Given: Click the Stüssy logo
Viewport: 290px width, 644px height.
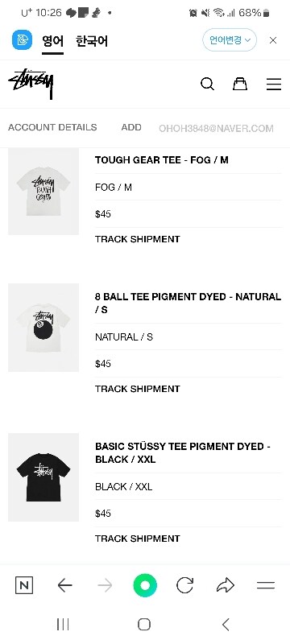Looking at the screenshot, I should pyautogui.click(x=31, y=84).
